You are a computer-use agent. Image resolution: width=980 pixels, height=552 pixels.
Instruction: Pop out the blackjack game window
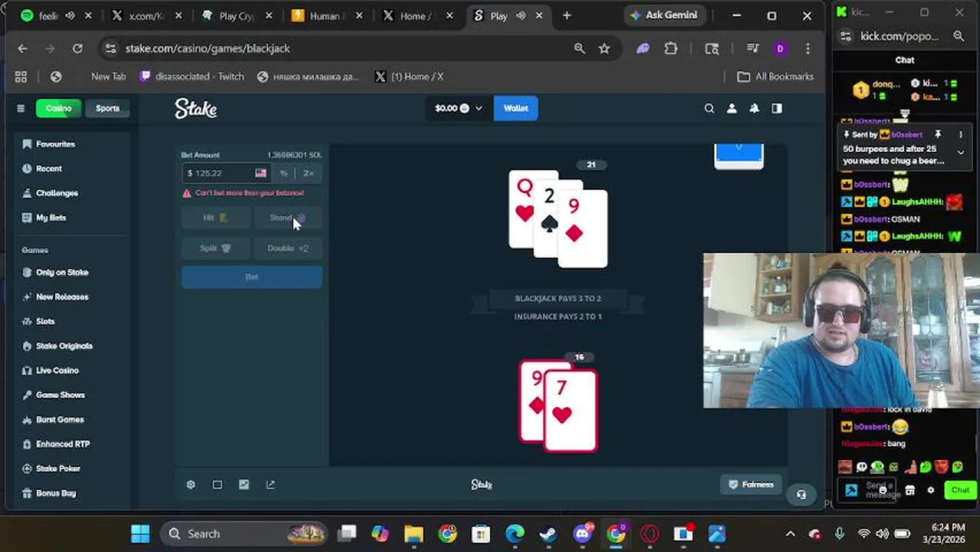tap(270, 485)
